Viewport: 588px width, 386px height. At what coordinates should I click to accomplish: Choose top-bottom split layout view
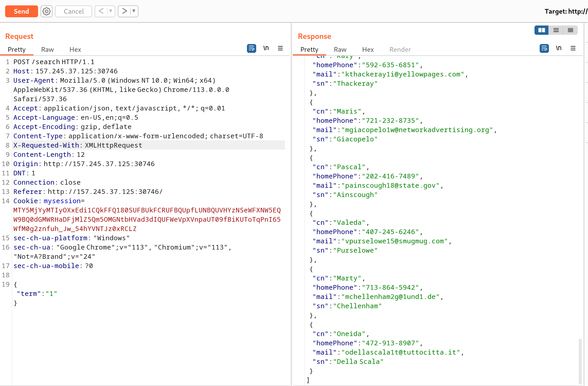556,30
